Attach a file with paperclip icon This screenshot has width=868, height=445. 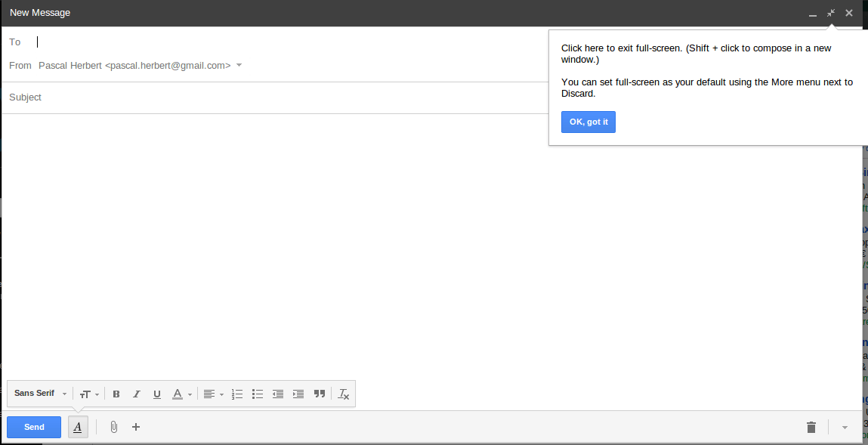click(113, 427)
